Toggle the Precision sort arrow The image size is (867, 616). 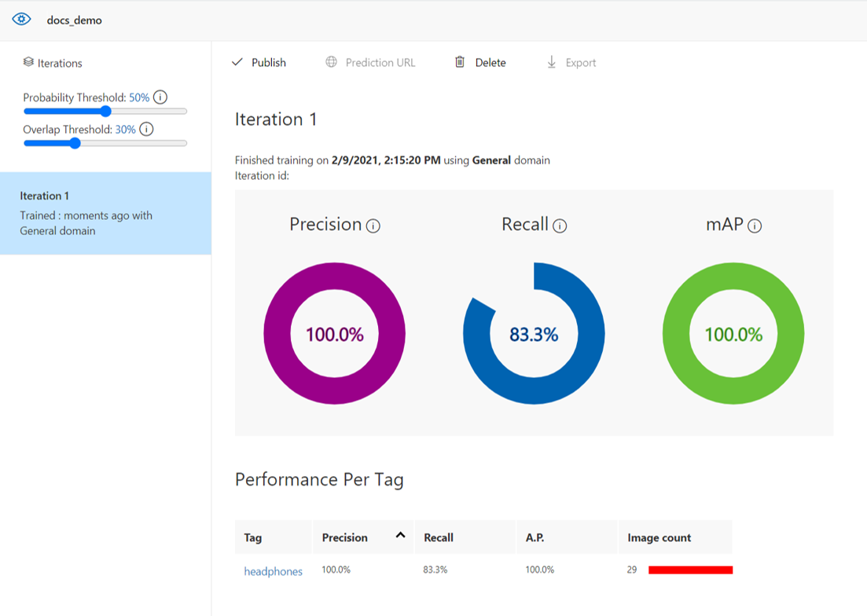(x=400, y=535)
